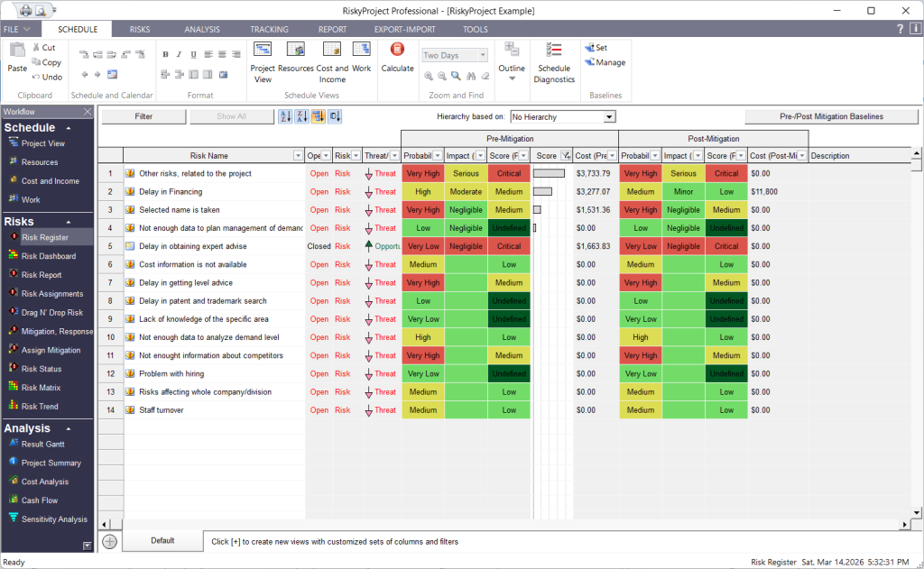Toggle italic formatting in the Format group
Screen dimensions: 924x569
(180, 54)
